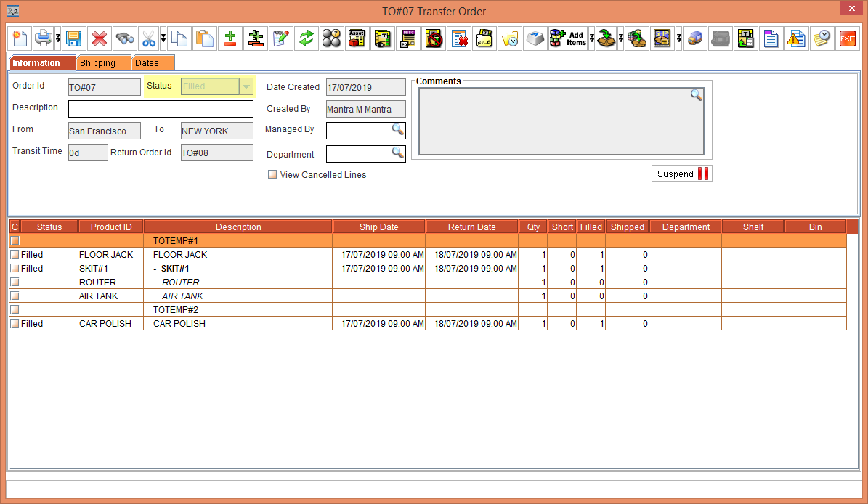Click the Managed By magnifier lookup

398,131
